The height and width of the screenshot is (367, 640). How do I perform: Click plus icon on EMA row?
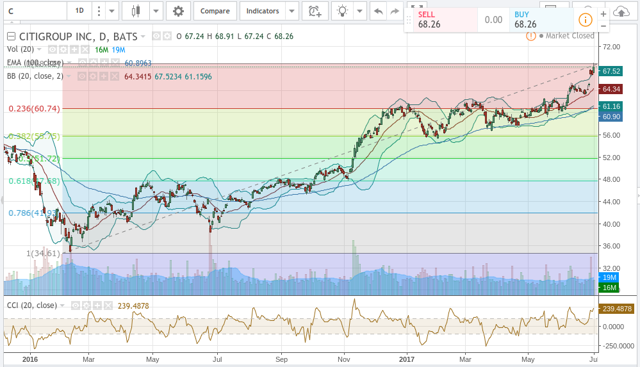pyautogui.click(x=104, y=63)
